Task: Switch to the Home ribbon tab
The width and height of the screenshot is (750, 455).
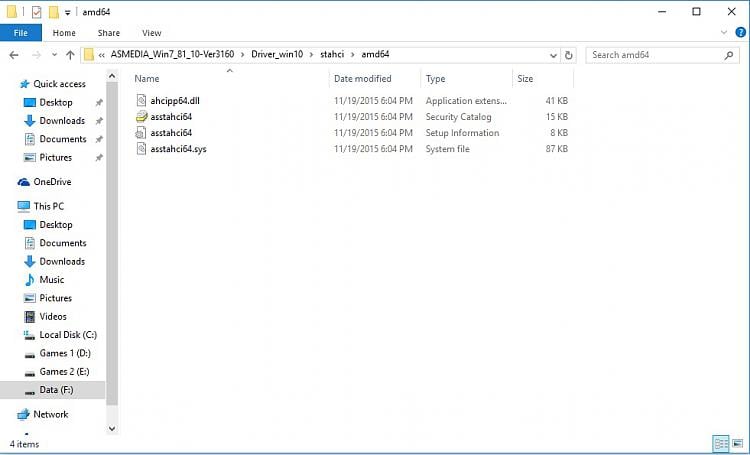Action: click(64, 33)
